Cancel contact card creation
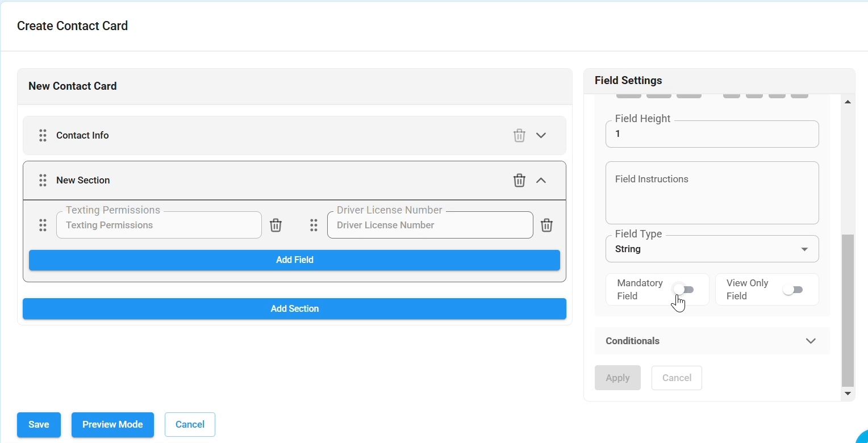 click(190, 425)
